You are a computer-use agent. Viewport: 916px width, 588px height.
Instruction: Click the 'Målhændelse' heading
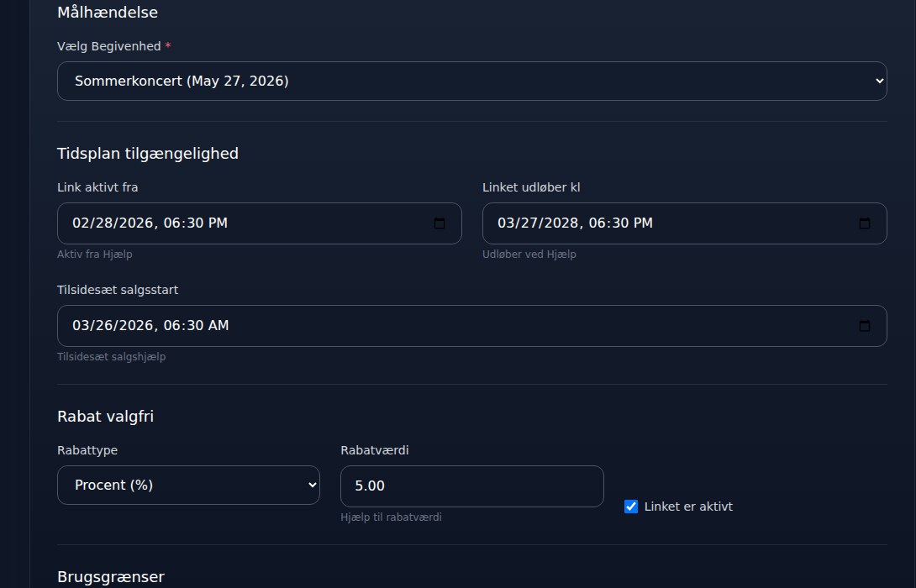[108, 13]
